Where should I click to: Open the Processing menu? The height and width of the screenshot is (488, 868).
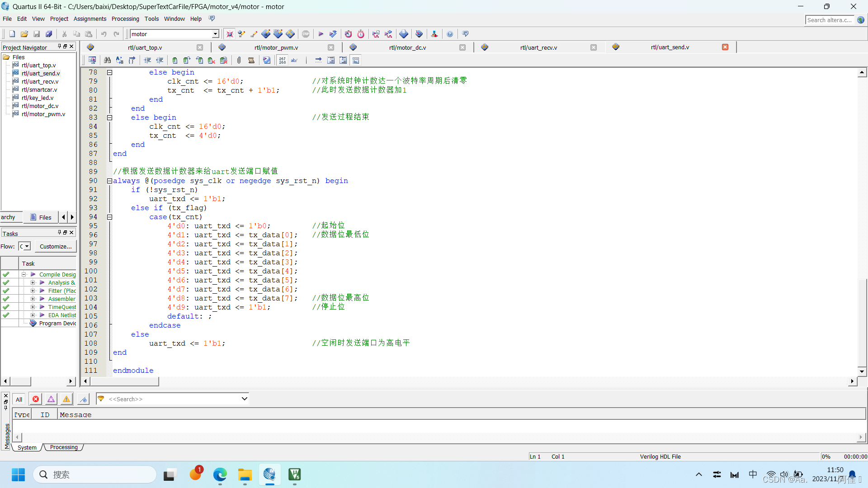click(x=125, y=19)
